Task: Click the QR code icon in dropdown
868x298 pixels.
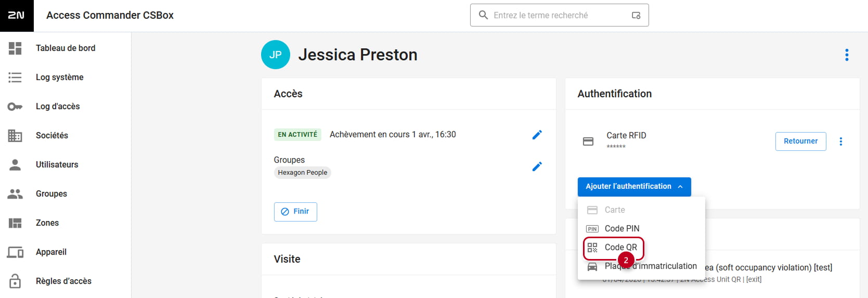Action: (592, 248)
